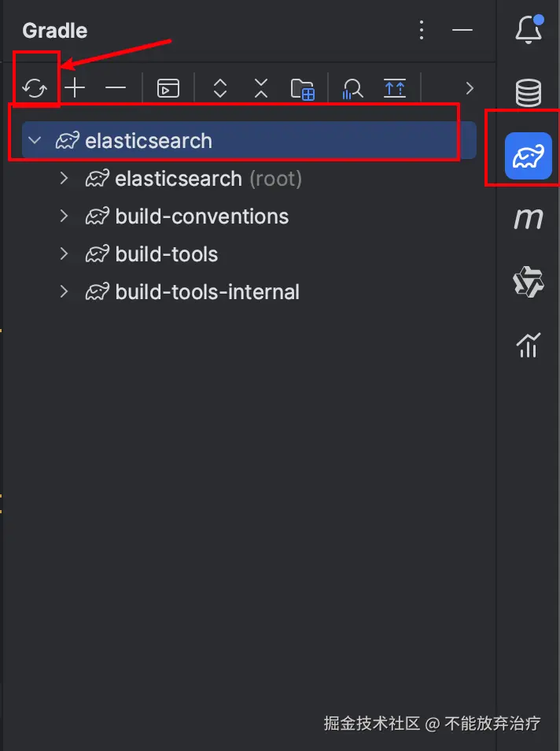Click the Expand All arrows icon

(x=220, y=88)
